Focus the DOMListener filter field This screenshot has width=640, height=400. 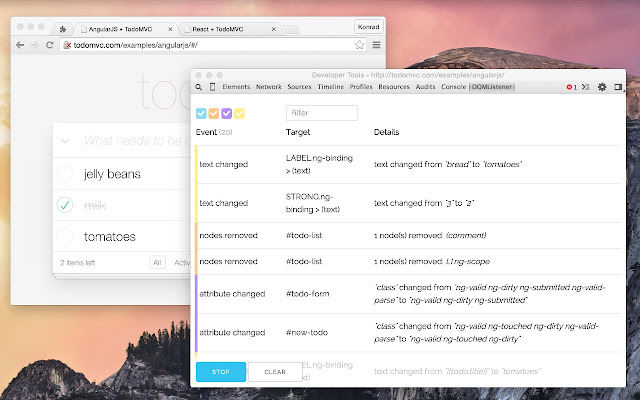click(322, 113)
